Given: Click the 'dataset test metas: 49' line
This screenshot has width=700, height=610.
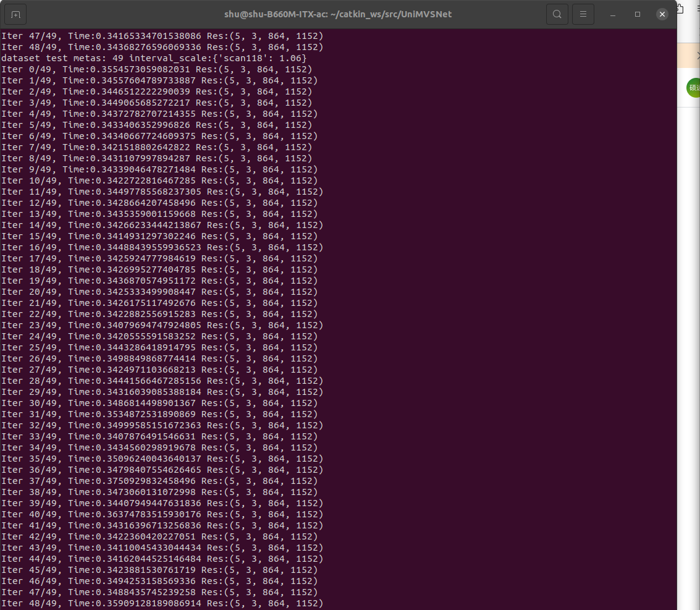Looking at the screenshot, I should pyautogui.click(x=154, y=58).
